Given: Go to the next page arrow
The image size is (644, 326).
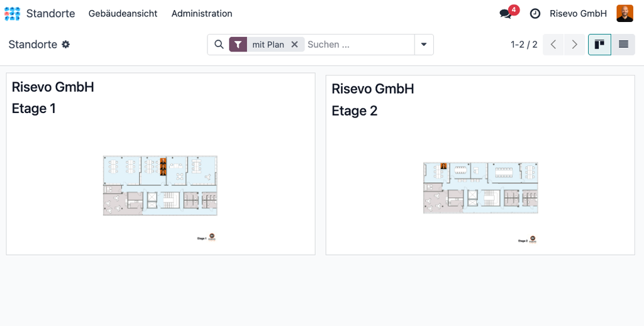Looking at the screenshot, I should [574, 45].
